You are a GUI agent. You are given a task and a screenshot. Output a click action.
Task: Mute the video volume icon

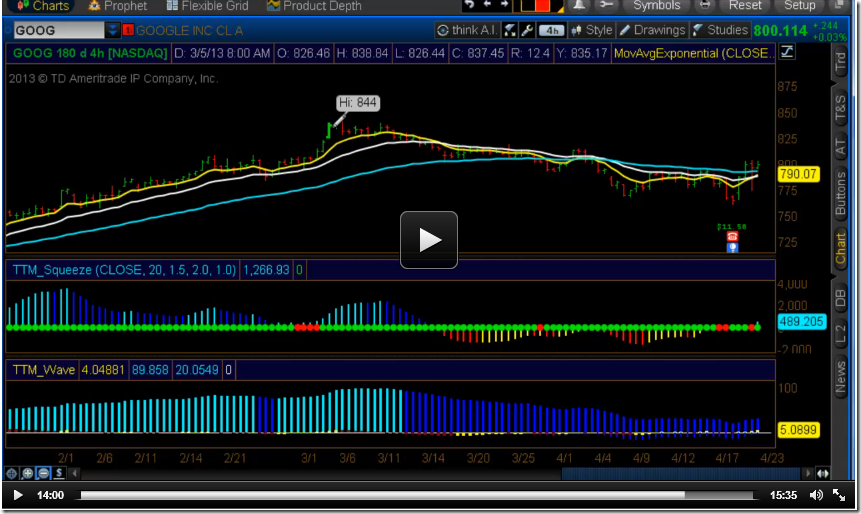tap(816, 495)
